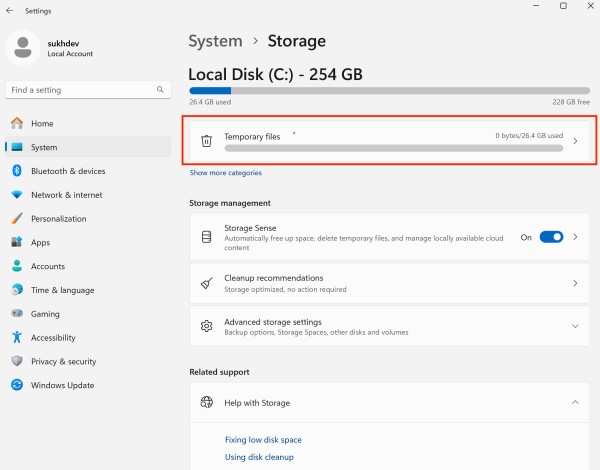Turn off the Storage Sense toggle

coord(551,237)
